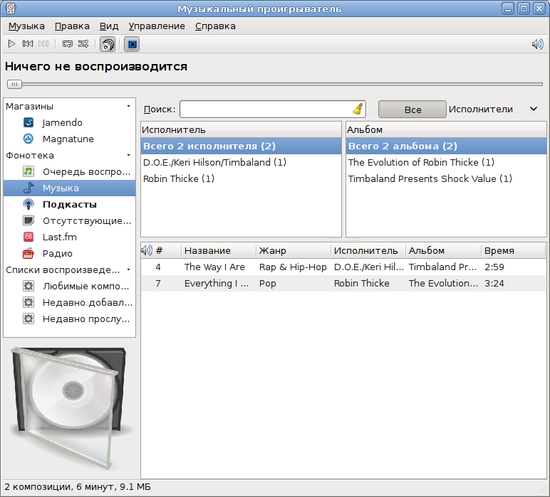550x497 pixels.
Task: Select D.O.E./Keri Hilson/Timbaland artist
Action: [241, 162]
